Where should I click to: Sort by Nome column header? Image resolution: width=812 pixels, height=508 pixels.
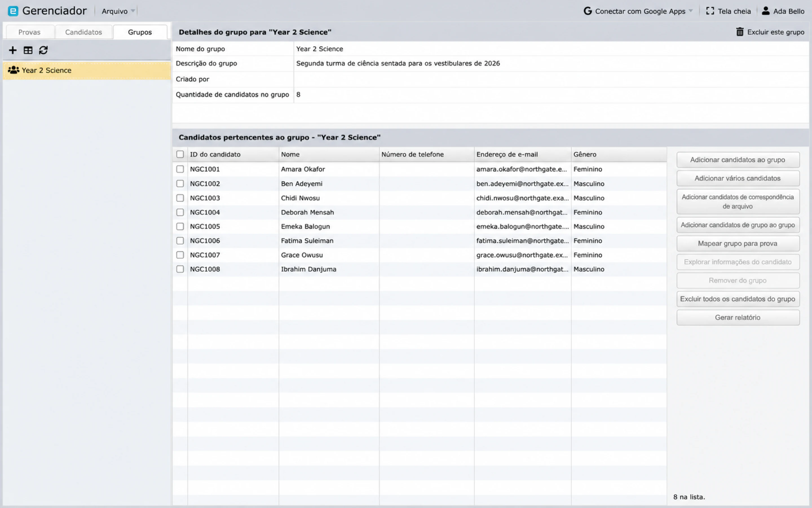(x=329, y=154)
